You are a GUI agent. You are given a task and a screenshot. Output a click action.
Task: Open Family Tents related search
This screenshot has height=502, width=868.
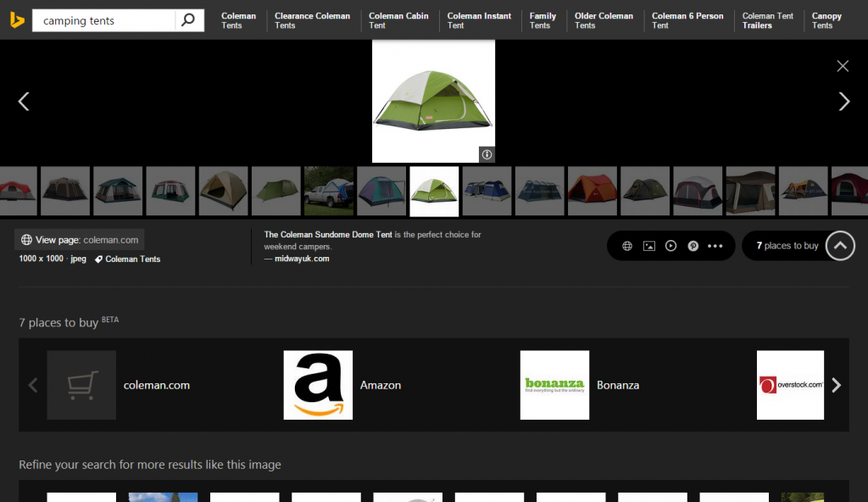(x=542, y=20)
